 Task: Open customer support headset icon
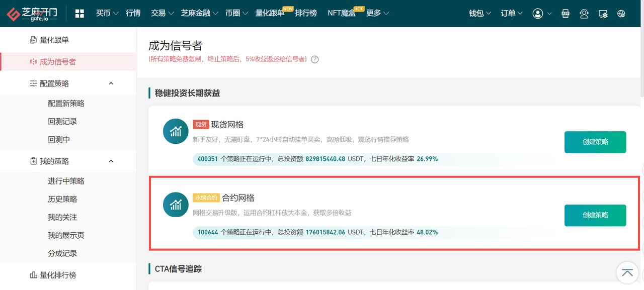pyautogui.click(x=584, y=14)
